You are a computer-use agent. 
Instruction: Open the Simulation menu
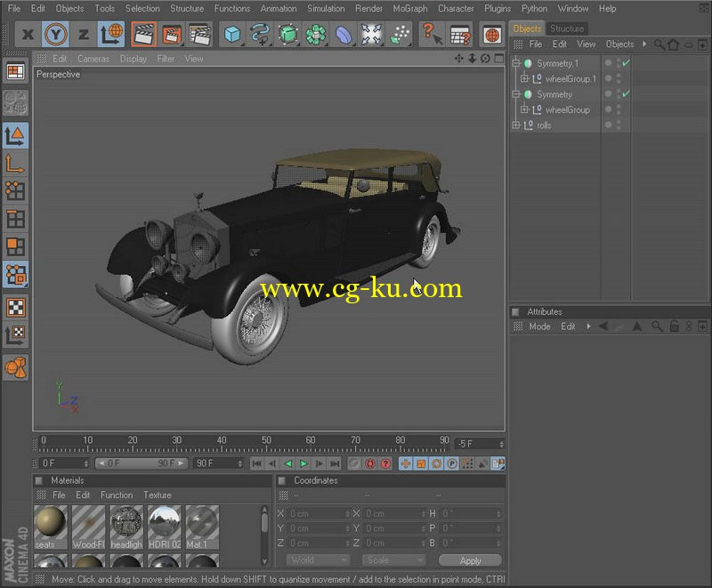tap(326, 8)
